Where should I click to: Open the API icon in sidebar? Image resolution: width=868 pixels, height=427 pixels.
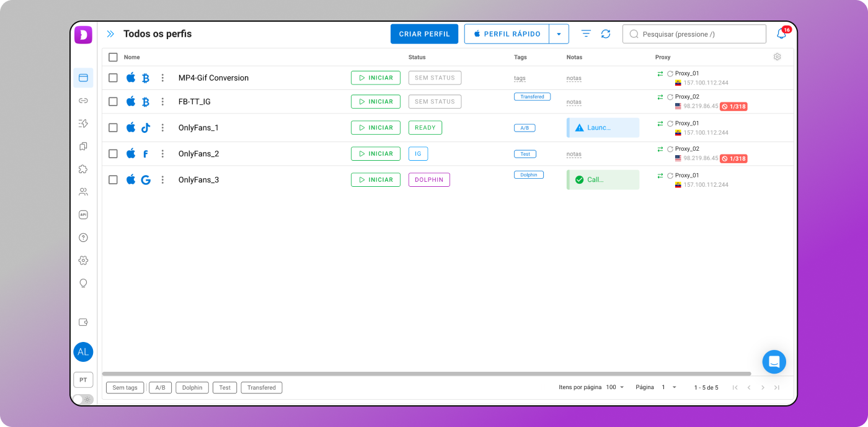[x=83, y=215]
